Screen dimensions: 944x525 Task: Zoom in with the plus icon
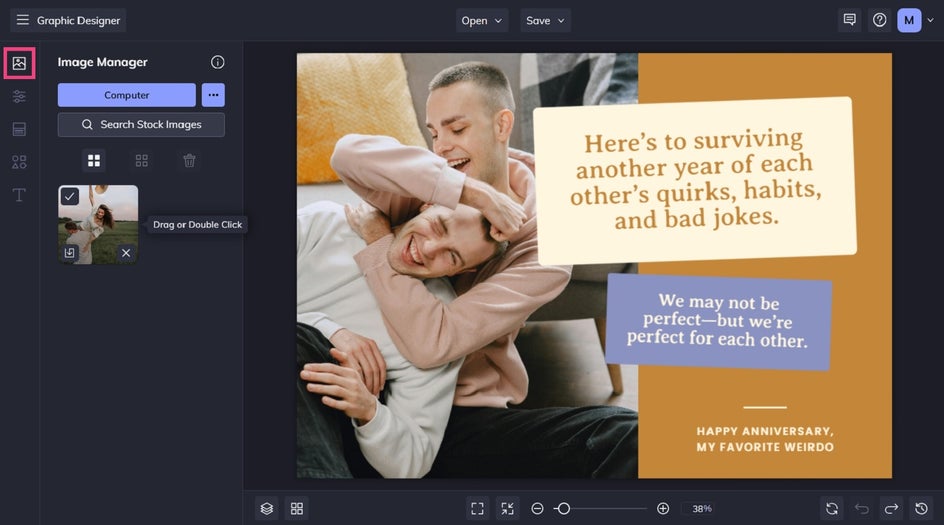663,509
